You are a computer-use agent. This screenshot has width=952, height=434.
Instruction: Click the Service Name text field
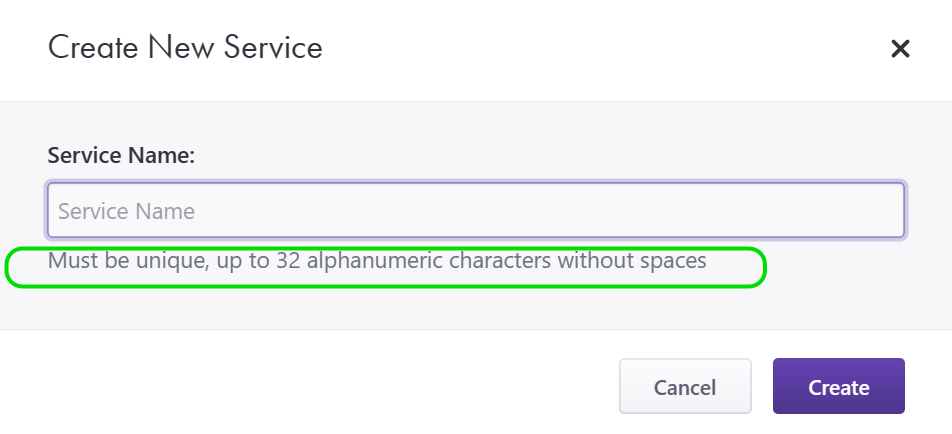pyautogui.click(x=476, y=210)
